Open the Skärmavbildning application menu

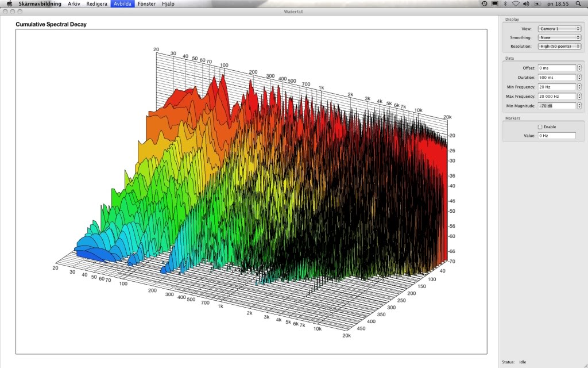40,4
